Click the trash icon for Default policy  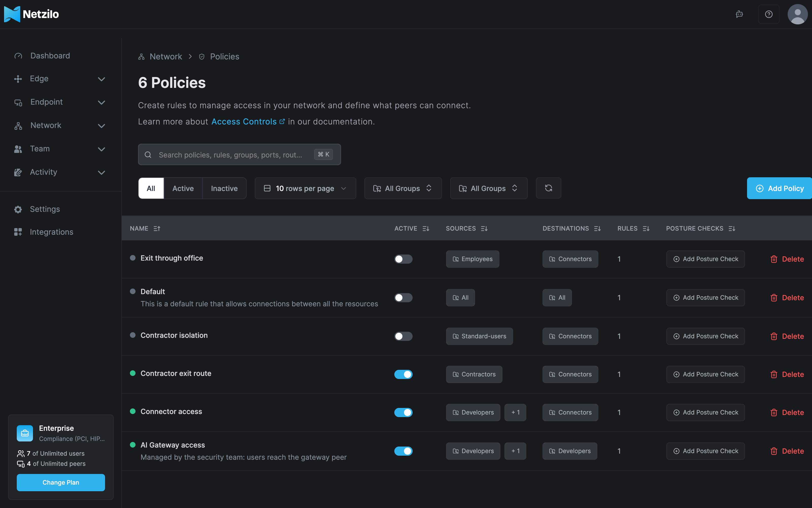774,298
